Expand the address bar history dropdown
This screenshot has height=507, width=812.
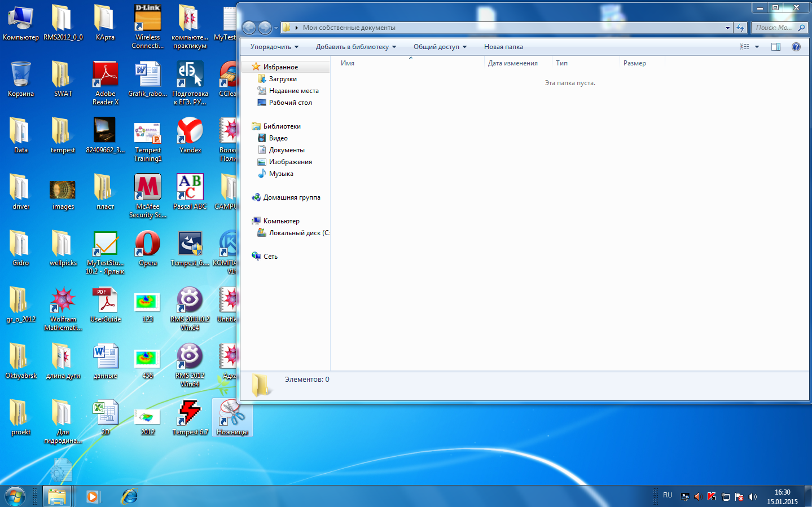(x=727, y=28)
